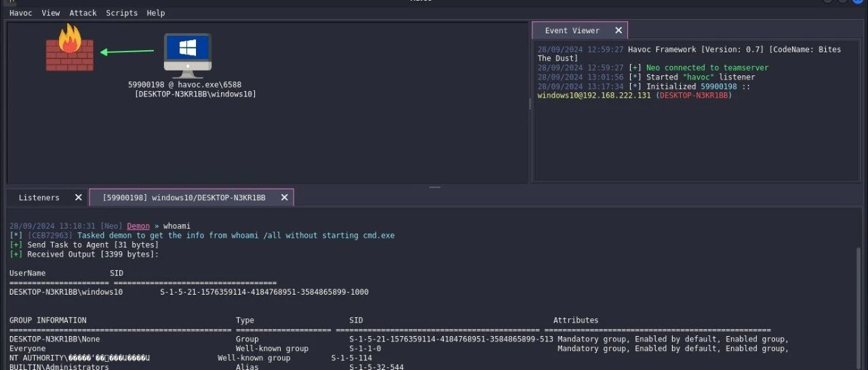Click the Received Output 3399 bytes line
Screen dimensions: 868x370
pos(84,255)
